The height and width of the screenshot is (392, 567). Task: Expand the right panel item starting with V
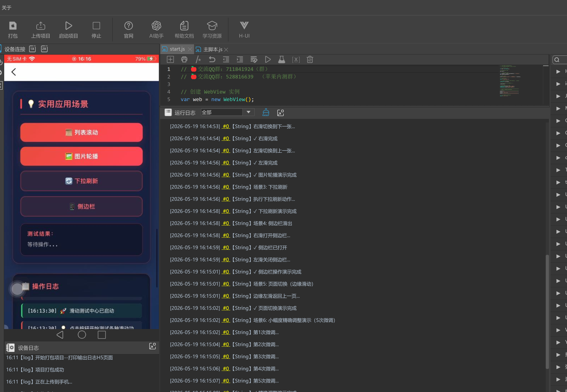[x=558, y=330]
